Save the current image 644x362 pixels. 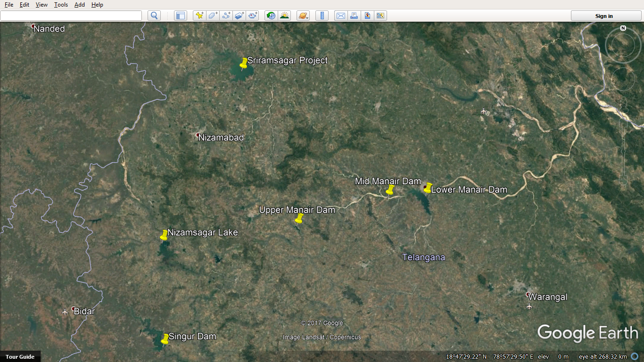click(368, 15)
